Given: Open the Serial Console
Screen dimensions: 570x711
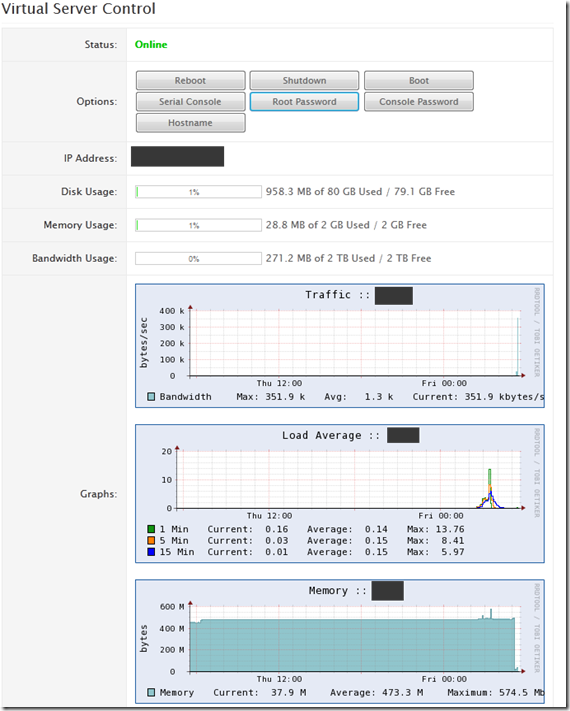Looking at the screenshot, I should click(190, 102).
